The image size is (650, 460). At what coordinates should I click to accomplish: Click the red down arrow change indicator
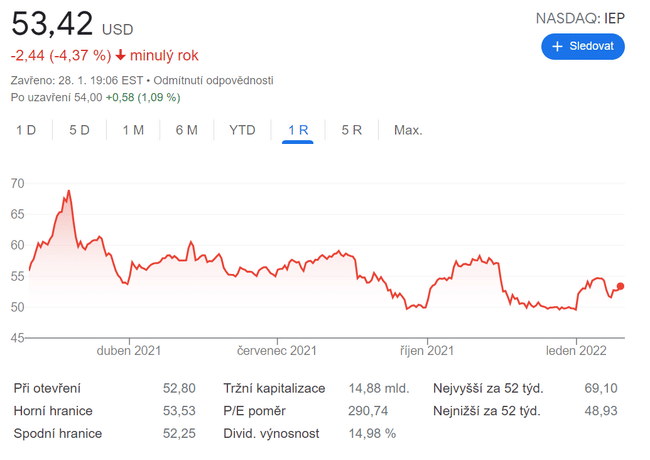pyautogui.click(x=122, y=55)
